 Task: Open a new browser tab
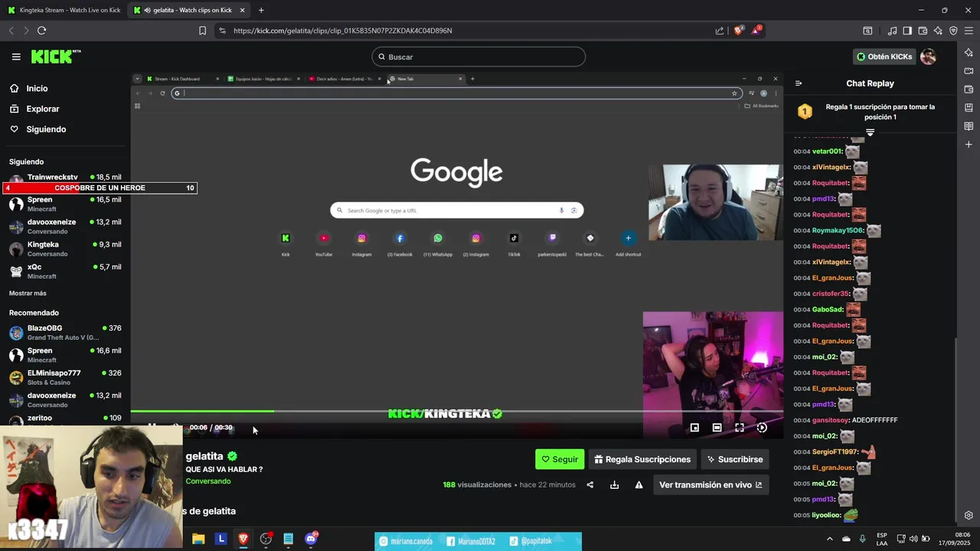[x=261, y=10]
